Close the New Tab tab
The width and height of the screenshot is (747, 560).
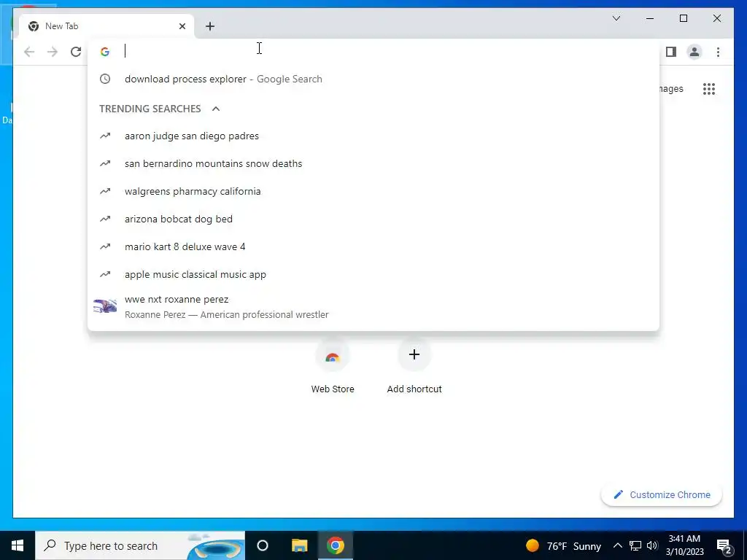[x=182, y=26]
